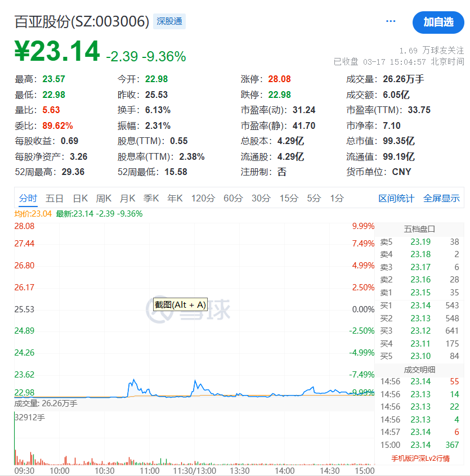
Task: Click the 买3 order row with 641
Action: tap(419, 331)
